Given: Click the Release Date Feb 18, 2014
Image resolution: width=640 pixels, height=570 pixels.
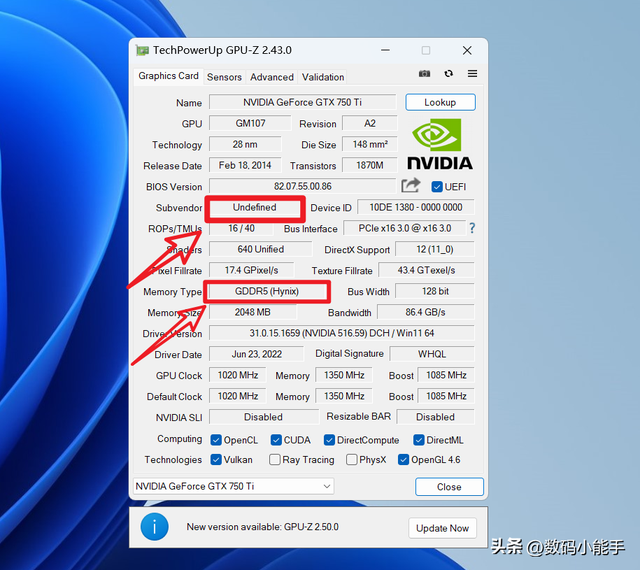Looking at the screenshot, I should pyautogui.click(x=245, y=165).
